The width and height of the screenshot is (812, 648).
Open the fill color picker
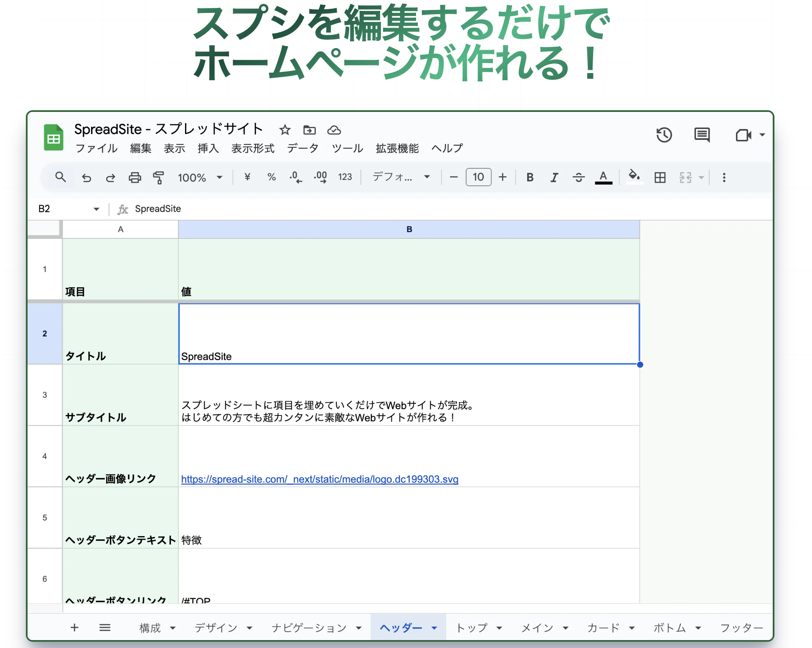tap(634, 177)
